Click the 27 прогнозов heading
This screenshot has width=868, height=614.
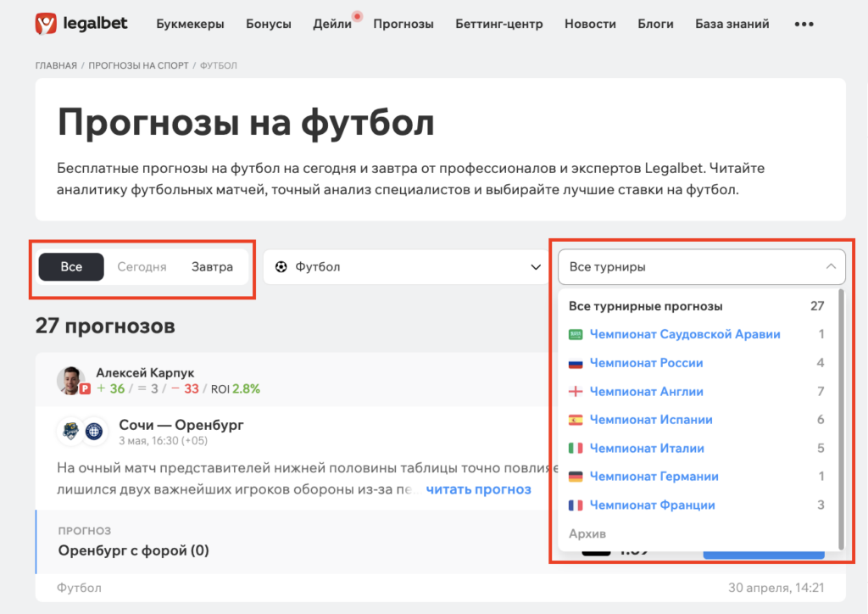105,326
